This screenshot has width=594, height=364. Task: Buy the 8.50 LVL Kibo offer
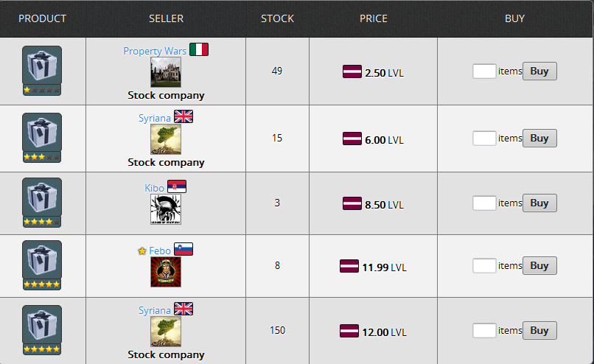539,203
